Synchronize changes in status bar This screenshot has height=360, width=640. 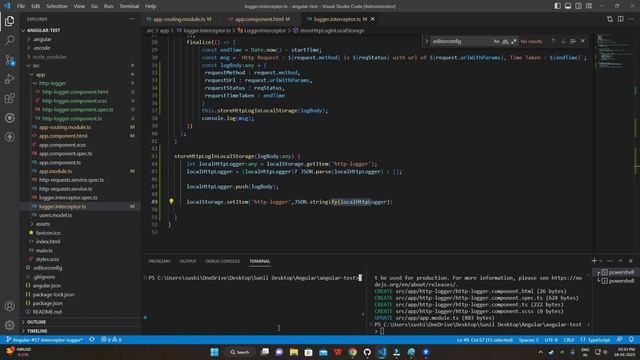(x=92, y=340)
